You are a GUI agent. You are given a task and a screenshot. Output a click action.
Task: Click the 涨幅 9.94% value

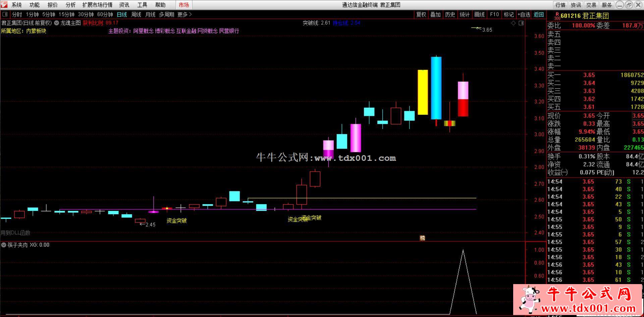[x=587, y=132]
